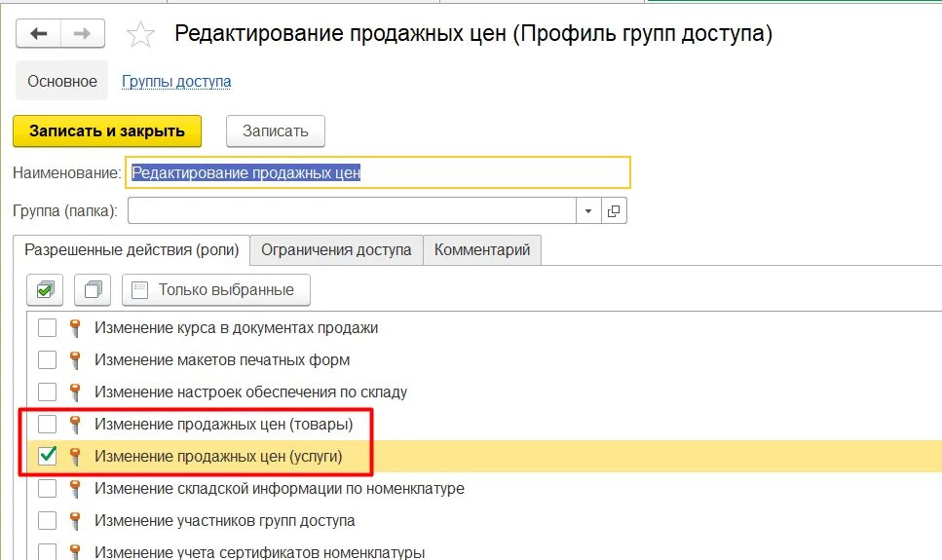Click key icon of Изменение участников групп доступа

(74, 520)
